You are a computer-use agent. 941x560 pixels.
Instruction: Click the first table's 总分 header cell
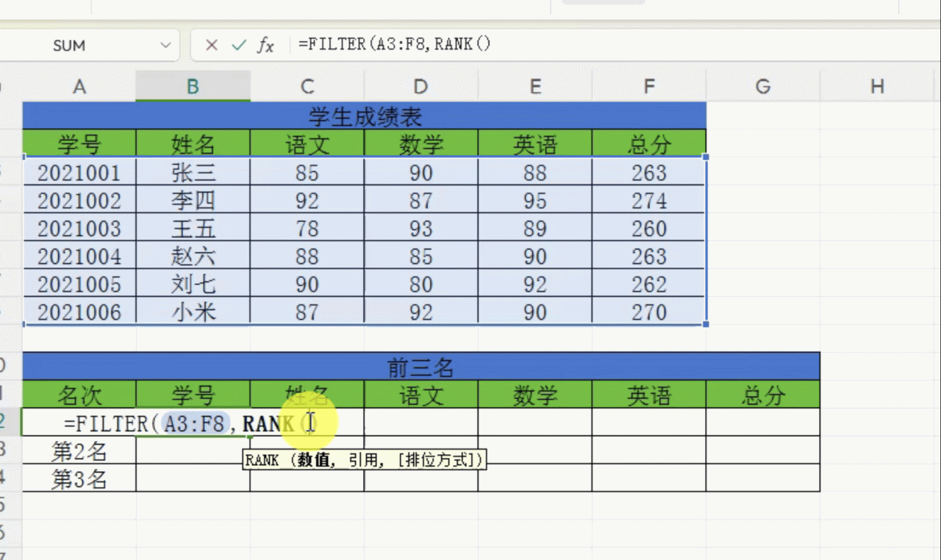[x=649, y=144]
